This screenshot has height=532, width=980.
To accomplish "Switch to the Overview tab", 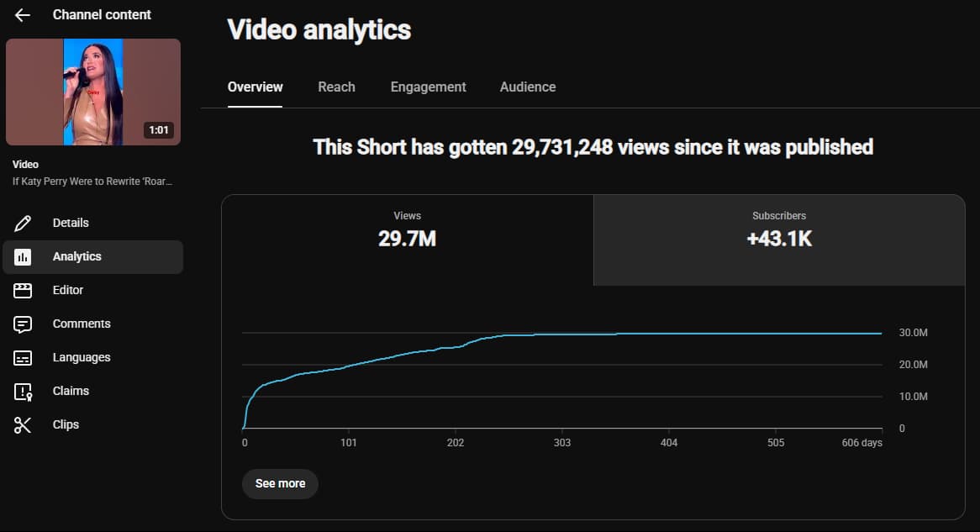I will point(255,87).
